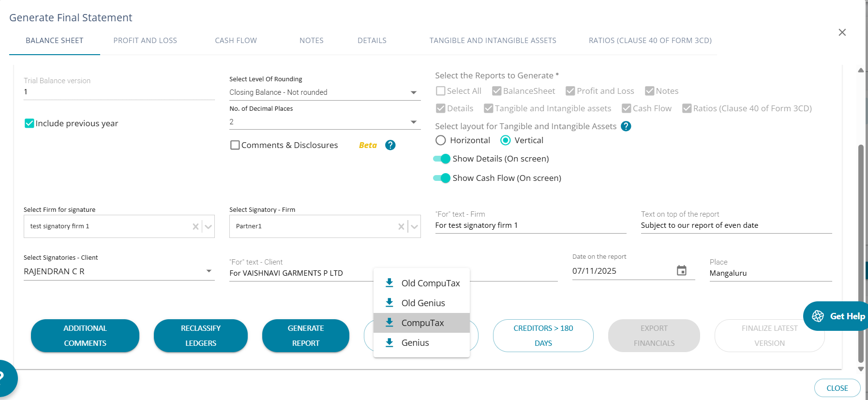Turn off Show Details on screen toggle
The width and height of the screenshot is (868, 400).
(x=442, y=159)
